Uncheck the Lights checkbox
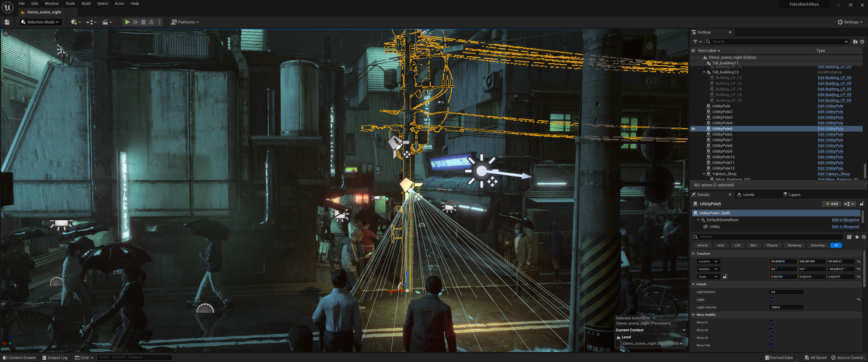Screen dimensions: 868x362 click(771, 299)
